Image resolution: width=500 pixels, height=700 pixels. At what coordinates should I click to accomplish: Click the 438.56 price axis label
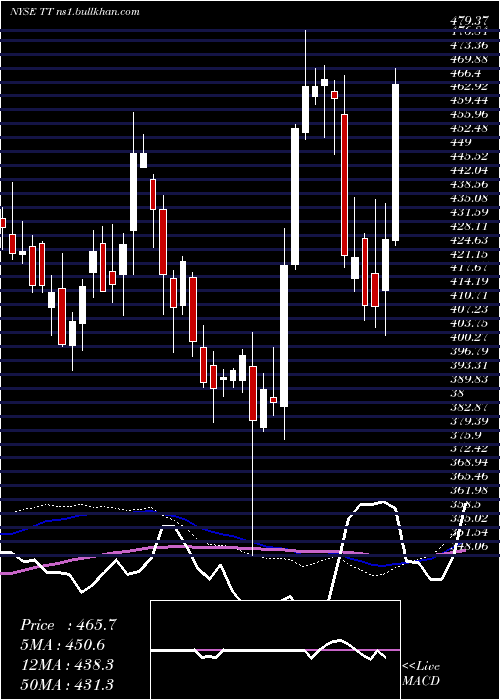click(x=470, y=184)
